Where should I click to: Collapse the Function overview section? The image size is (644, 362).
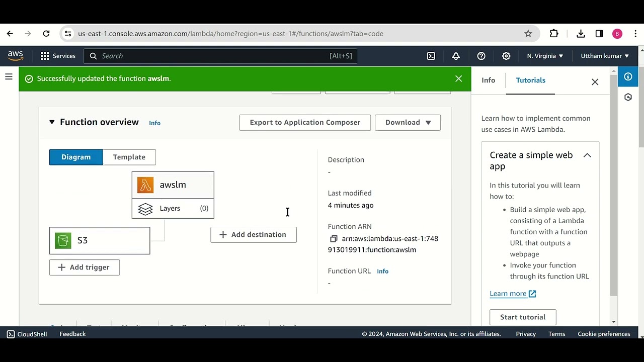(52, 122)
